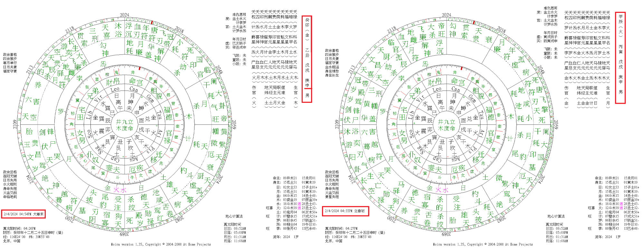Click 月落: 11:08AM in right chart
This screenshot has height=249, width=644.
[x=557, y=241]
